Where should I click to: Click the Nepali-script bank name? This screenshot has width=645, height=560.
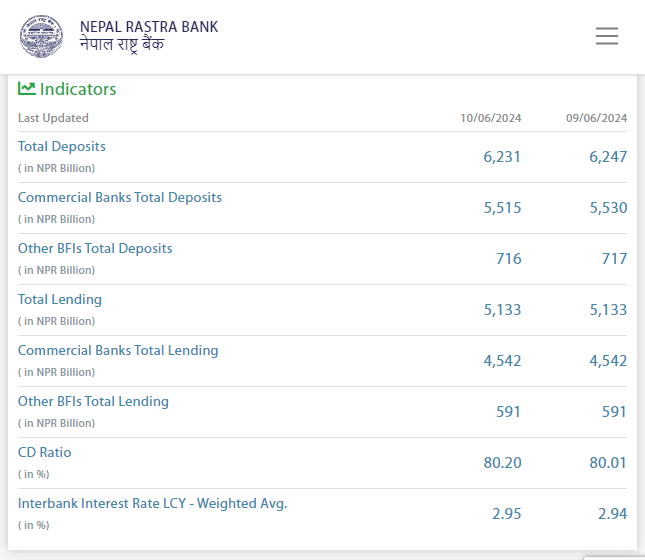click(x=122, y=46)
